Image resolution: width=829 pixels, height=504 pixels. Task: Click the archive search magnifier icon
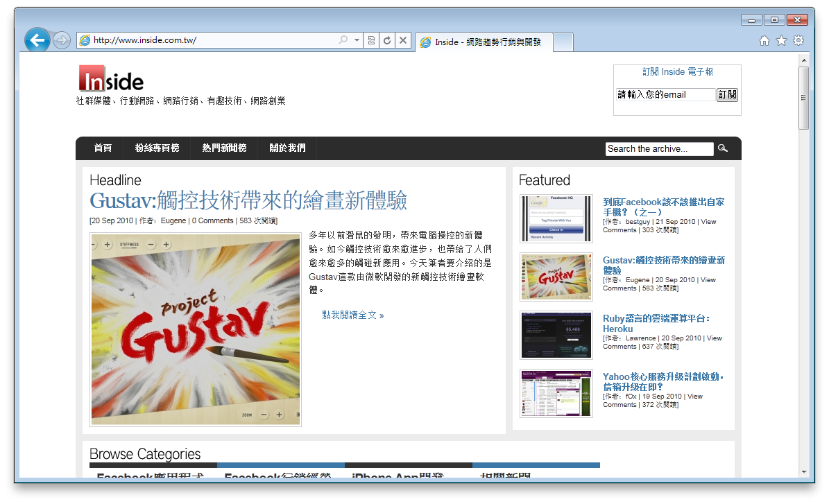coord(723,148)
